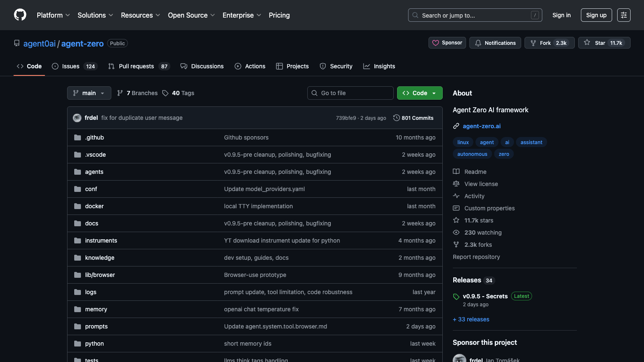This screenshot has height=362, width=644.
Task: Click the Go to file input
Action: click(x=351, y=93)
